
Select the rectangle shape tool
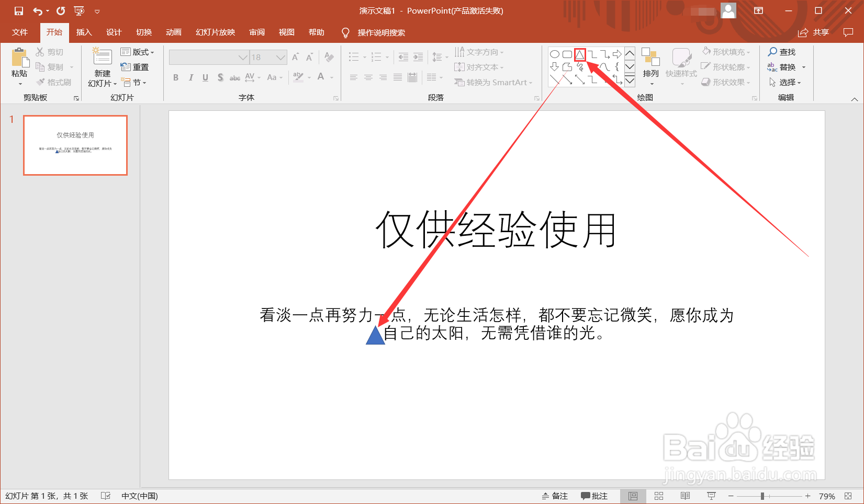567,53
